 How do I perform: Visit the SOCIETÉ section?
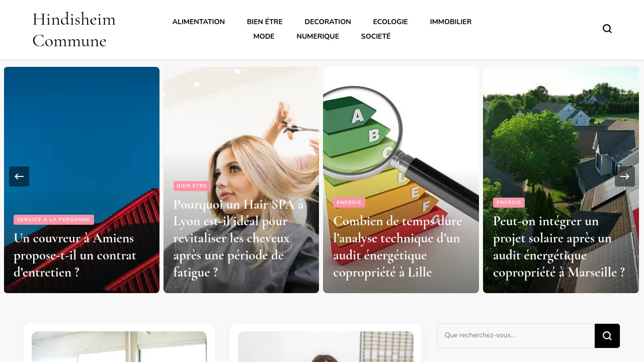point(376,36)
